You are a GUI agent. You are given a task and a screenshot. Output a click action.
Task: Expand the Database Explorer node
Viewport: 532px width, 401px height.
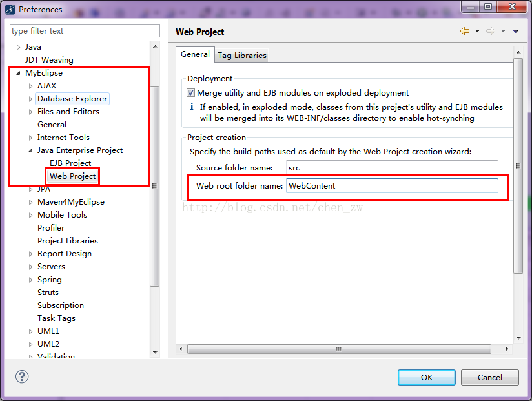tap(30, 99)
